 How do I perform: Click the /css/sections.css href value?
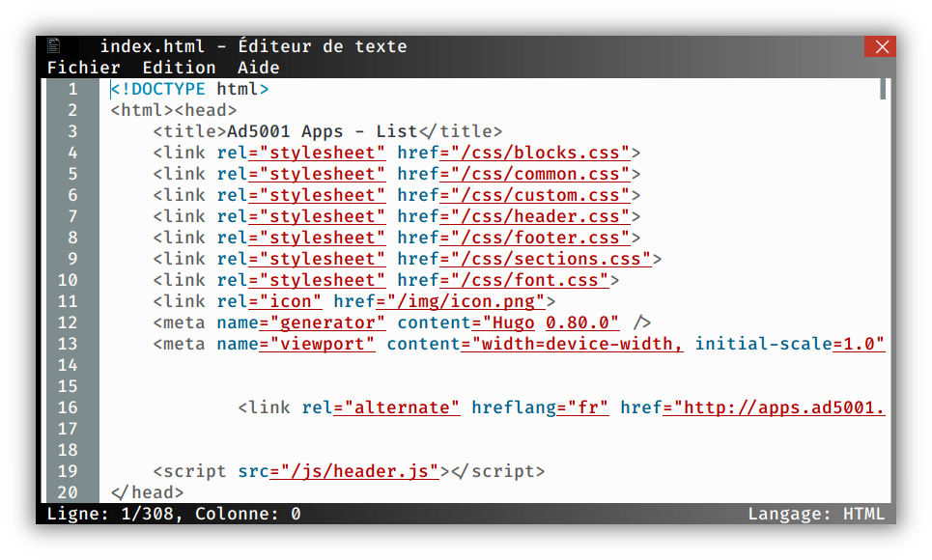click(551, 259)
